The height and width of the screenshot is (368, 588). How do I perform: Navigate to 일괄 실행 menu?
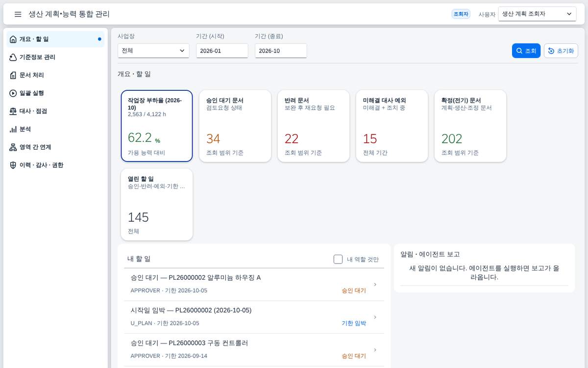[x=55, y=93]
